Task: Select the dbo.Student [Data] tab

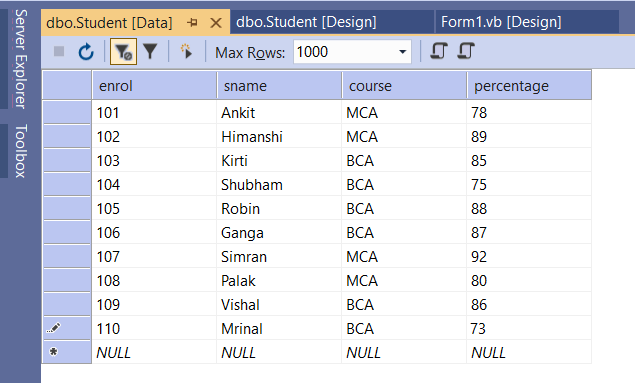Action: point(109,23)
